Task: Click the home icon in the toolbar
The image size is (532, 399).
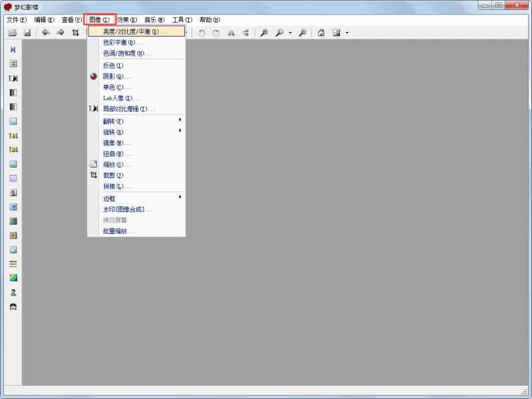Action: 321,33
